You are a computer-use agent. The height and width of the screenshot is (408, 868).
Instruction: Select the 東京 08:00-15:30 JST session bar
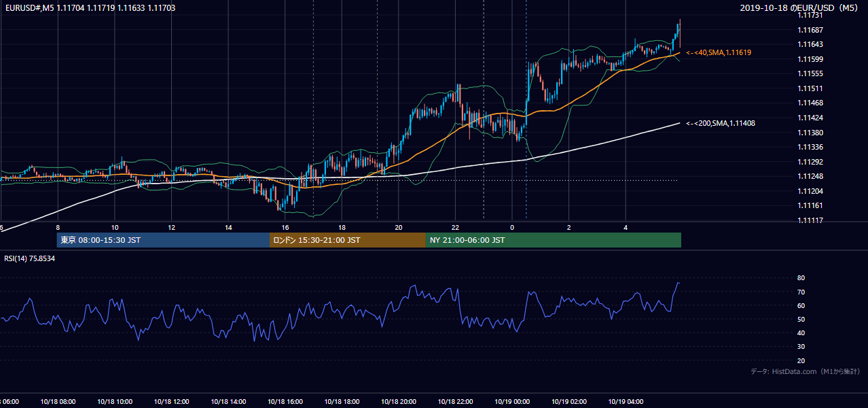163,240
